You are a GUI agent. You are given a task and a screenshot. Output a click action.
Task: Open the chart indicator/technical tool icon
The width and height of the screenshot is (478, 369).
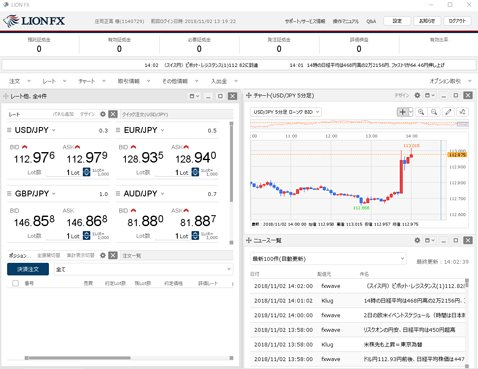point(462,112)
